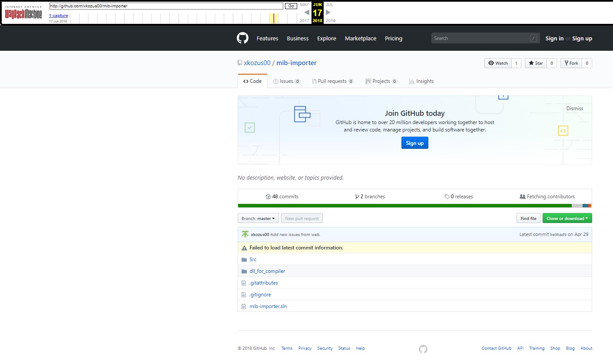Click the Wayback Machine logo
The width and height of the screenshot is (613, 364).
pos(23,13)
